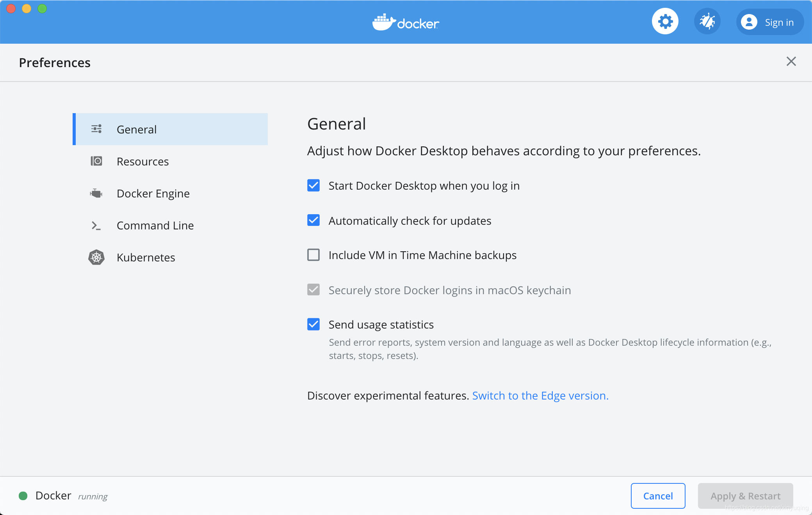This screenshot has width=812, height=515.
Task: Uncheck Send usage statistics
Action: [x=313, y=324]
